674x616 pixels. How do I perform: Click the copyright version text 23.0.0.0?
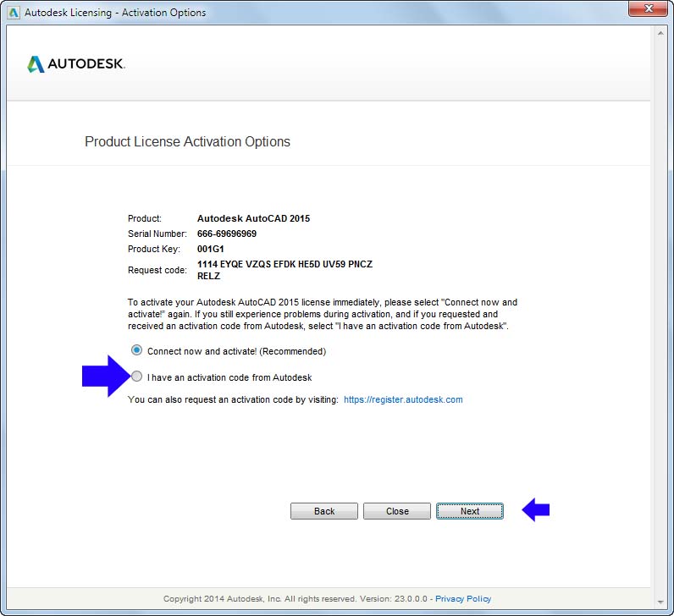coord(411,598)
